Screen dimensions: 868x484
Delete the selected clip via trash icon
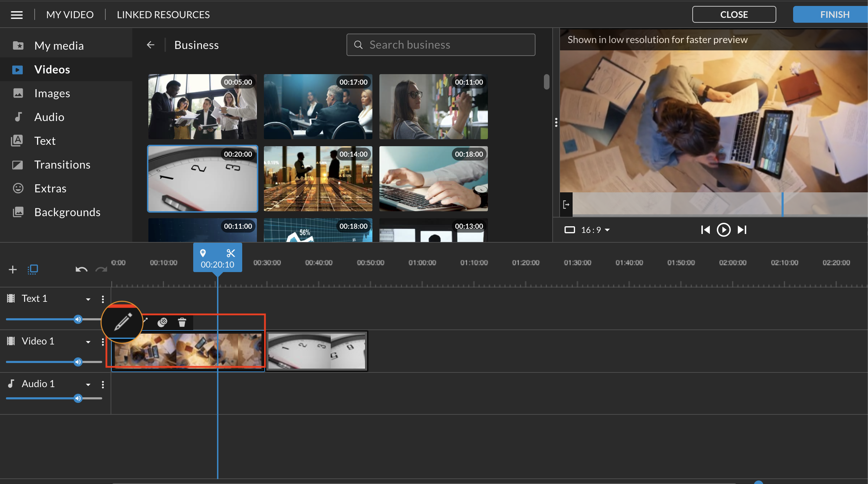click(x=182, y=322)
